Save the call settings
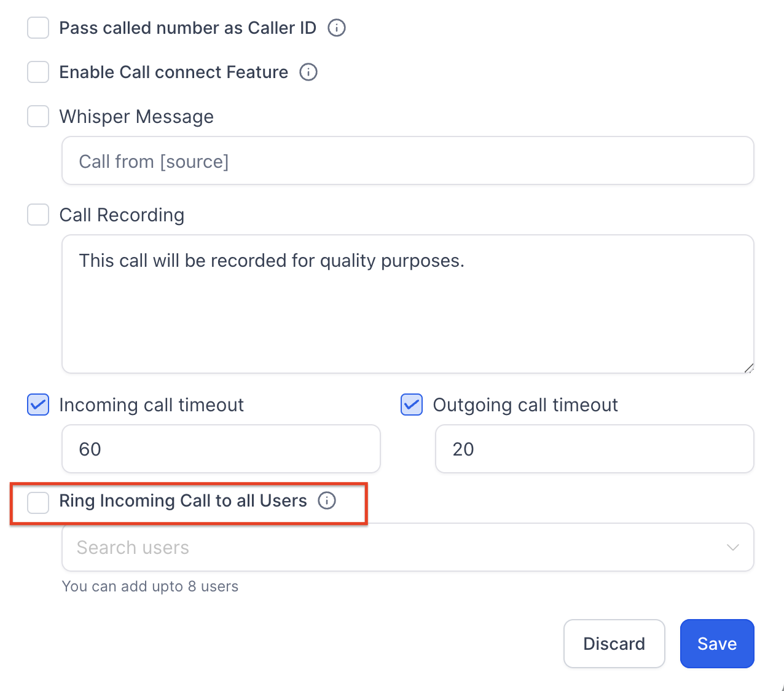Viewport: 784px width, 691px height. point(717,644)
